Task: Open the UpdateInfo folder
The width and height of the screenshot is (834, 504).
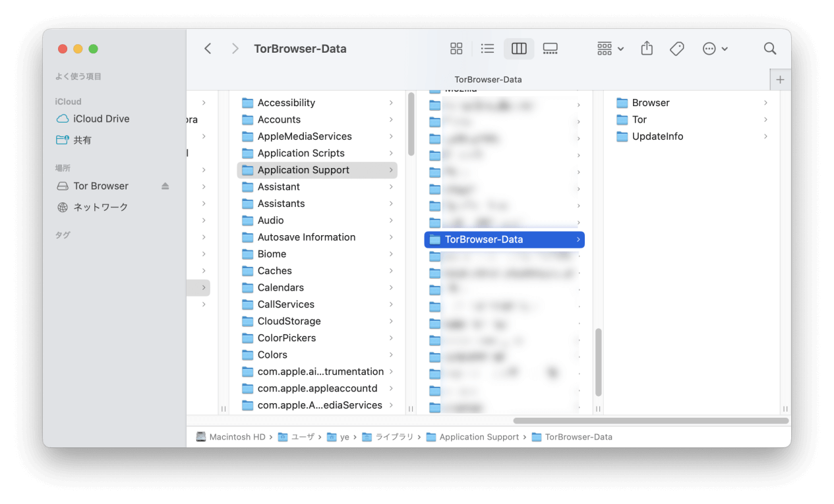Action: pyautogui.click(x=692, y=136)
